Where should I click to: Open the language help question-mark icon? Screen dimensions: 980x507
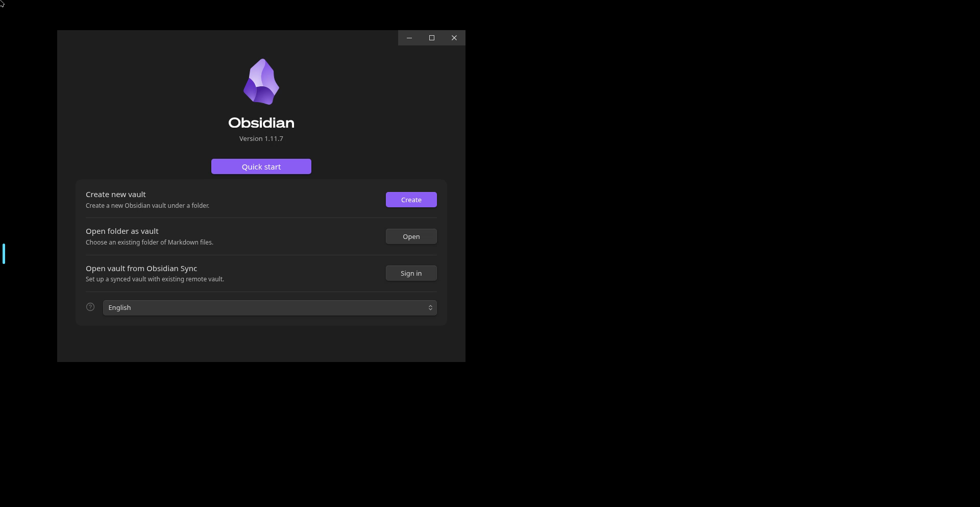(90, 307)
